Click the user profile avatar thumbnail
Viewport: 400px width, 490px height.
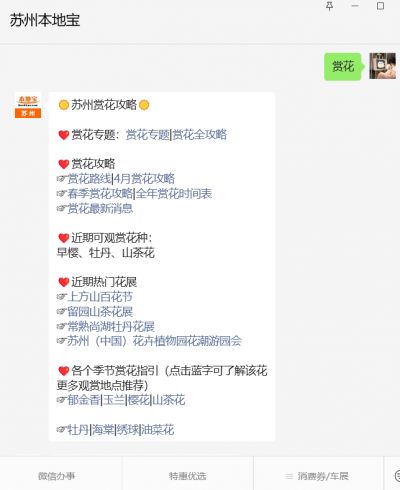click(382, 66)
